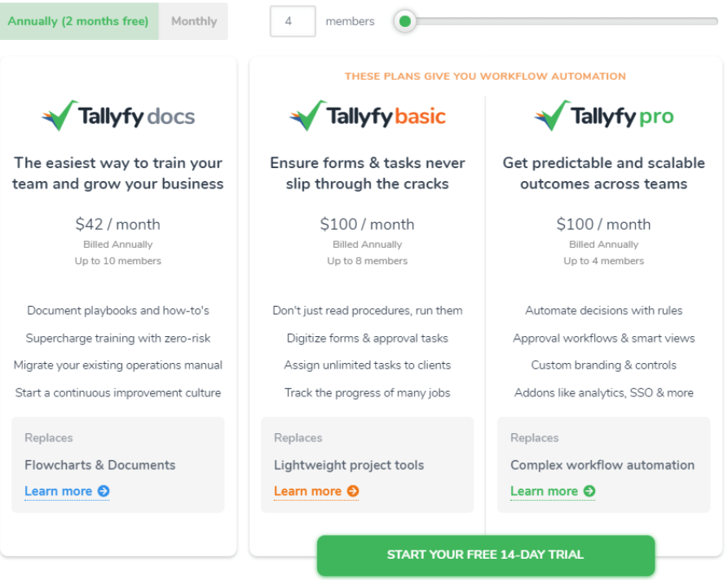The height and width of the screenshot is (580, 728).
Task: Open Learn more under Flowcharts & Documents
Action: [x=60, y=491]
